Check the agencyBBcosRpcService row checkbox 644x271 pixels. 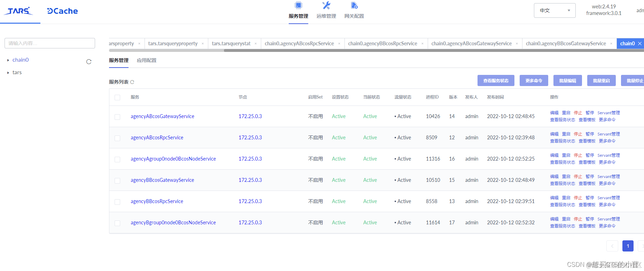pos(117,202)
